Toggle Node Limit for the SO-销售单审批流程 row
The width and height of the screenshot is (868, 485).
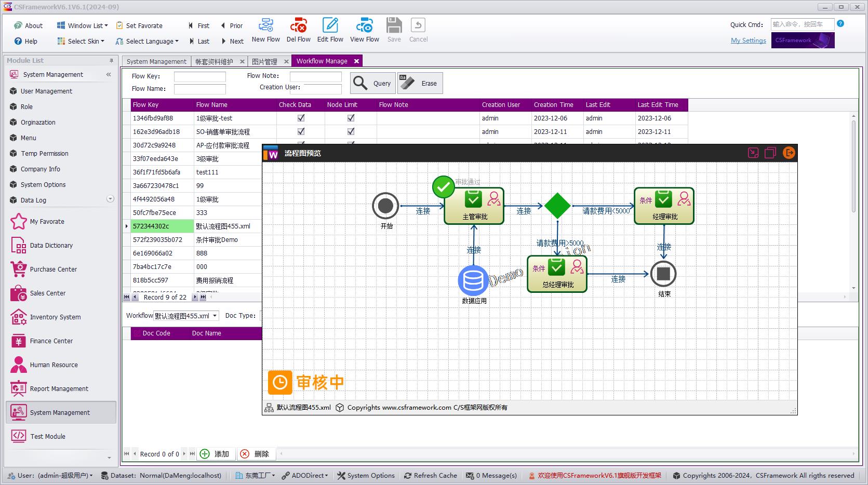pos(351,132)
